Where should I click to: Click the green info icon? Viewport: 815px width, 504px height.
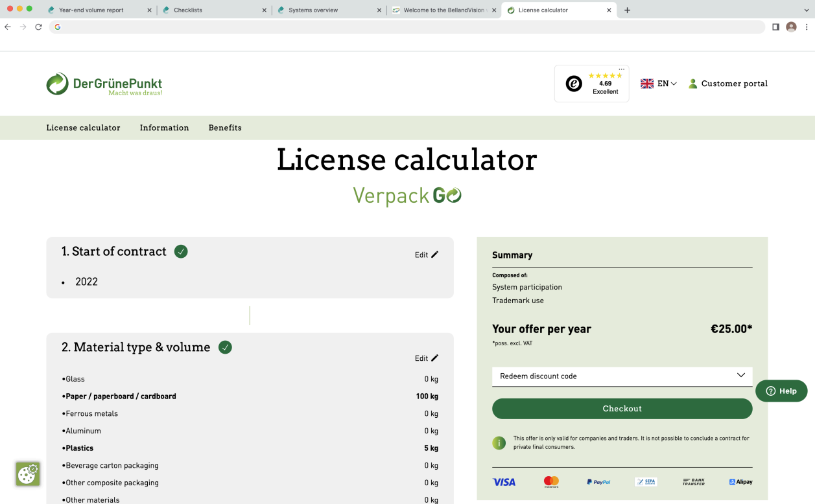499,443
